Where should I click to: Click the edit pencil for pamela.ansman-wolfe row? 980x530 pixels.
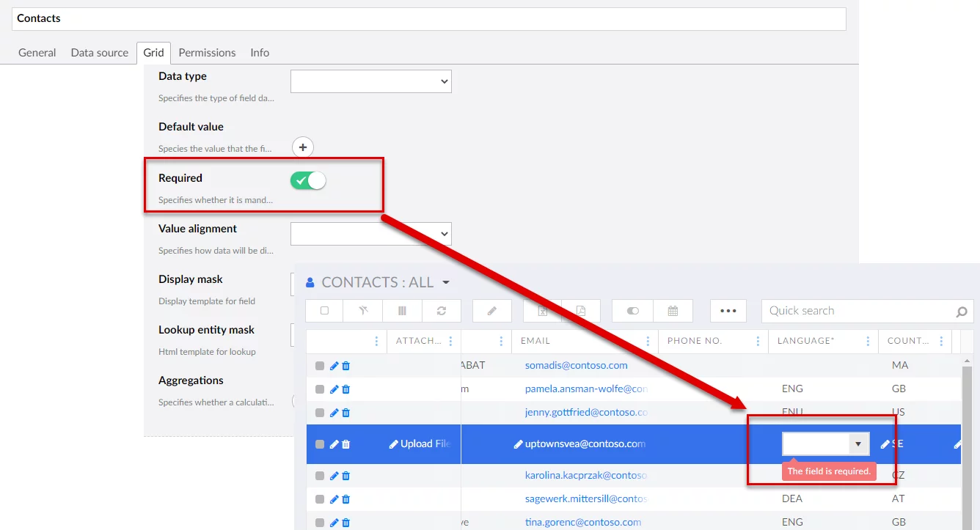(x=334, y=389)
